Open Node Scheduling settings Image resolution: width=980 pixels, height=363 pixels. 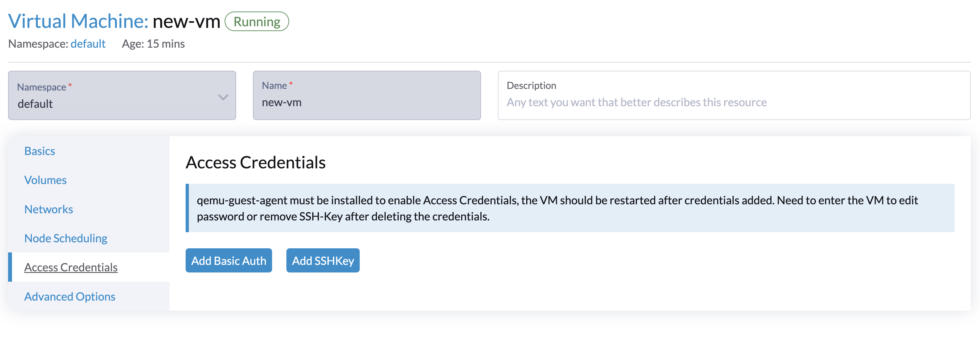pos(65,238)
